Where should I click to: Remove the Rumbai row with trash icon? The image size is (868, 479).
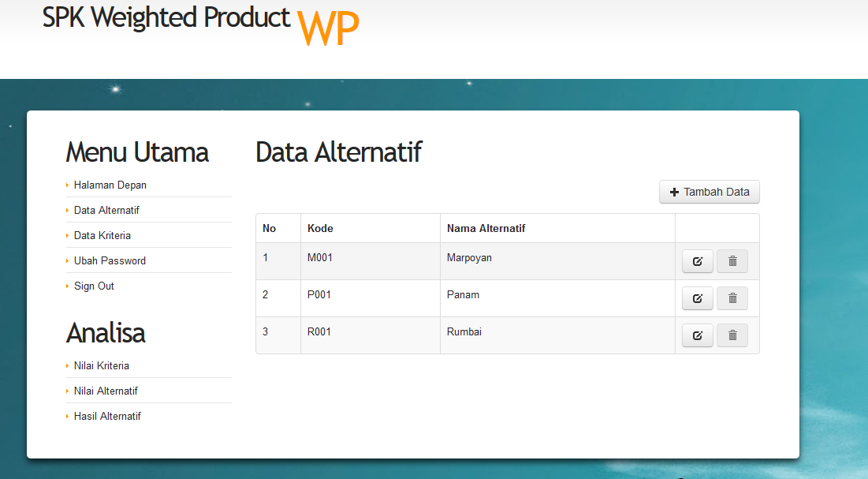(732, 335)
